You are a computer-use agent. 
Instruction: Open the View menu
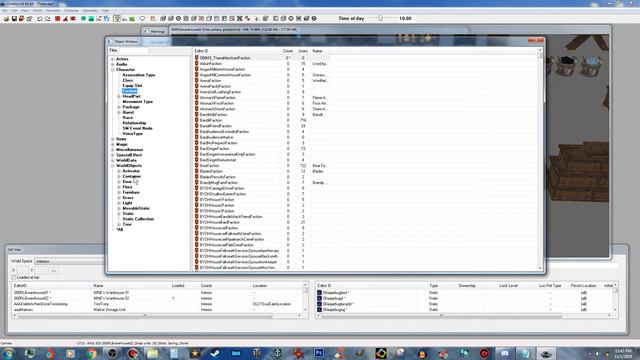tap(25, 10)
